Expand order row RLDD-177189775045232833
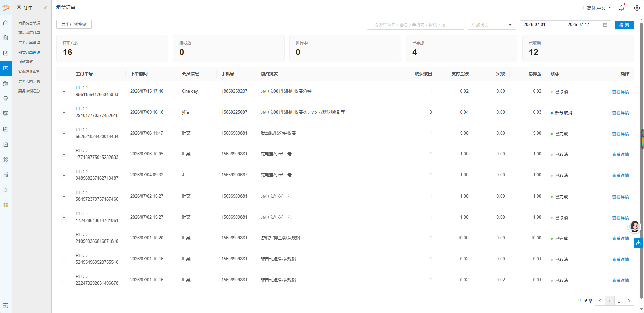Screen dimensions: 644x313 [x=64, y=155]
